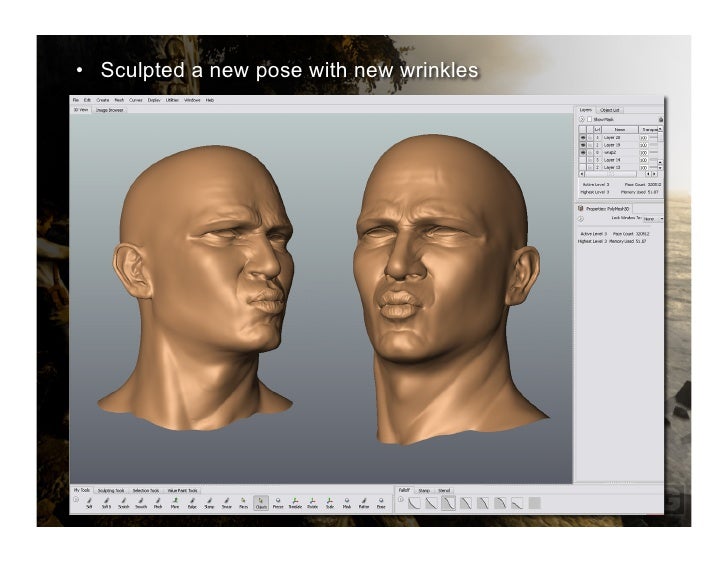Select the Smooth sculpt tool
The width and height of the screenshot is (728, 563).
pyautogui.click(x=141, y=502)
